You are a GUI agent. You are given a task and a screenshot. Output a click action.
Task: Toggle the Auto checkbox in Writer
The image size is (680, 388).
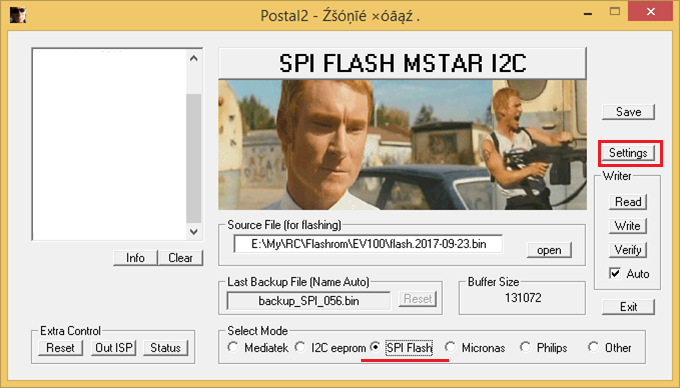(x=615, y=274)
